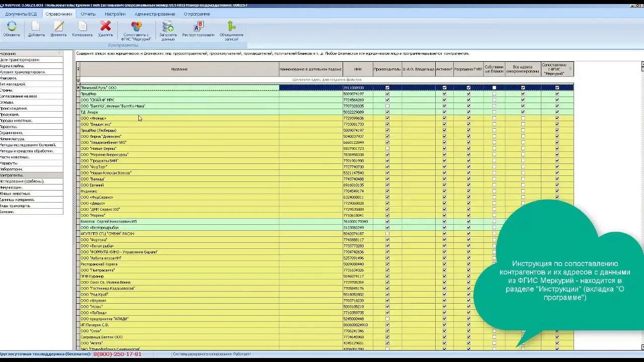
Task: Click support phone 8(800)-250-17-81 in status bar
Action: [117, 354]
